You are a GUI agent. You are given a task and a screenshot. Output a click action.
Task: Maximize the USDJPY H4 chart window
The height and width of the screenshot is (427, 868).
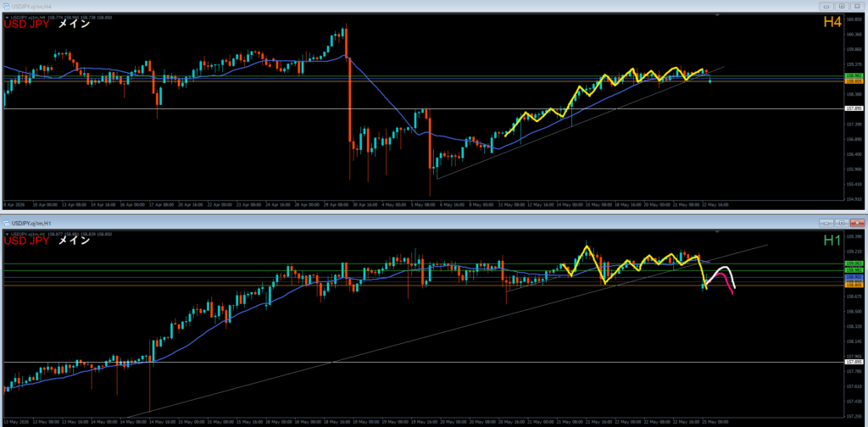(842, 6)
